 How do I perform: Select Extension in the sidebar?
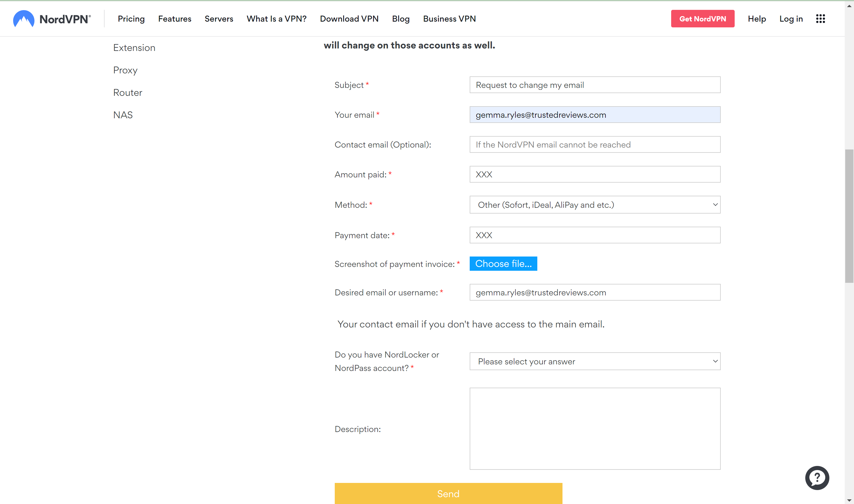134,48
